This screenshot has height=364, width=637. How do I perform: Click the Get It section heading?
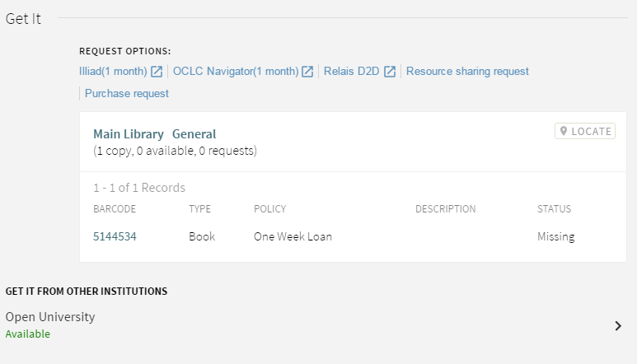(23, 19)
